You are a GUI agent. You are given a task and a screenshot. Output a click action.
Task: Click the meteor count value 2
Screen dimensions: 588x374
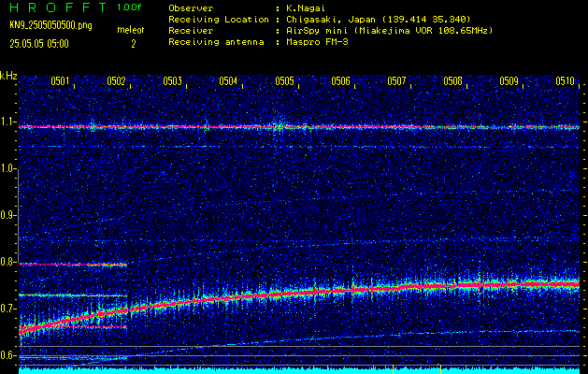pos(133,44)
